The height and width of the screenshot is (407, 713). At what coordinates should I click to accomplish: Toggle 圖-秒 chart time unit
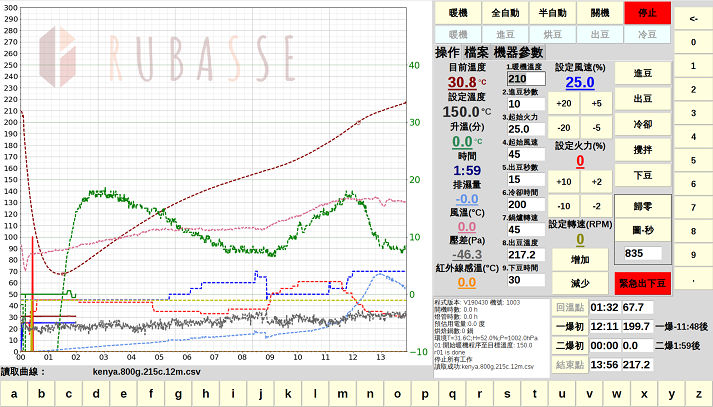coord(643,228)
